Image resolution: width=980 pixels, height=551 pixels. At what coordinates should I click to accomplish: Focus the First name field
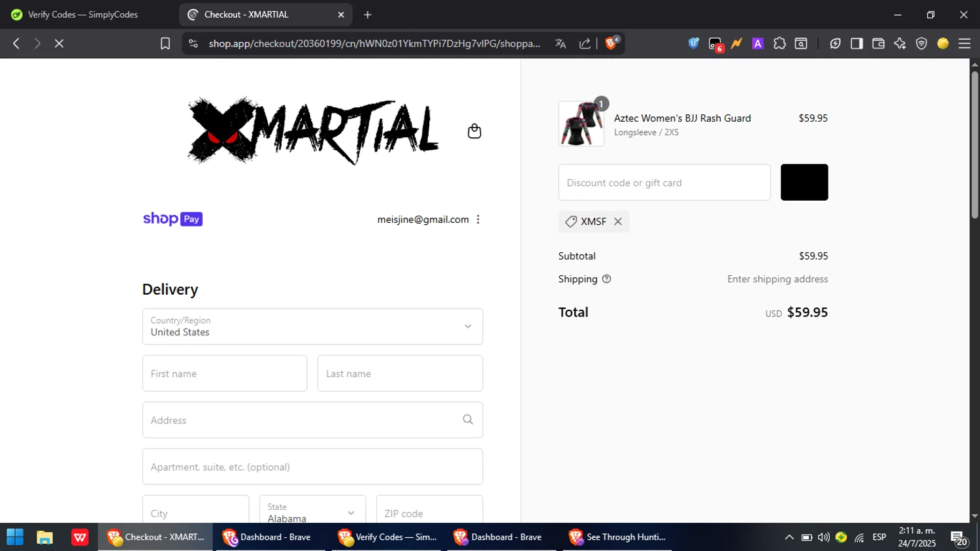tap(225, 373)
